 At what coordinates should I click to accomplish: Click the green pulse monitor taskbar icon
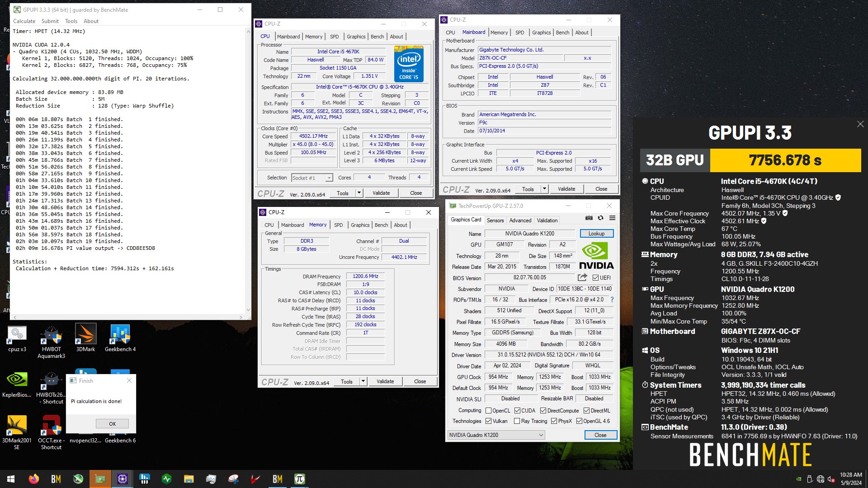pos(167,479)
